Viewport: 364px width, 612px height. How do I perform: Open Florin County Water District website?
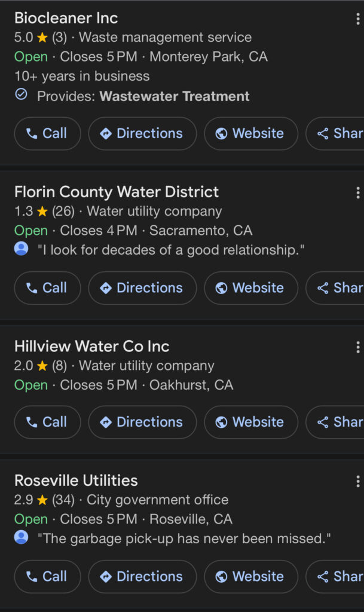coord(251,288)
